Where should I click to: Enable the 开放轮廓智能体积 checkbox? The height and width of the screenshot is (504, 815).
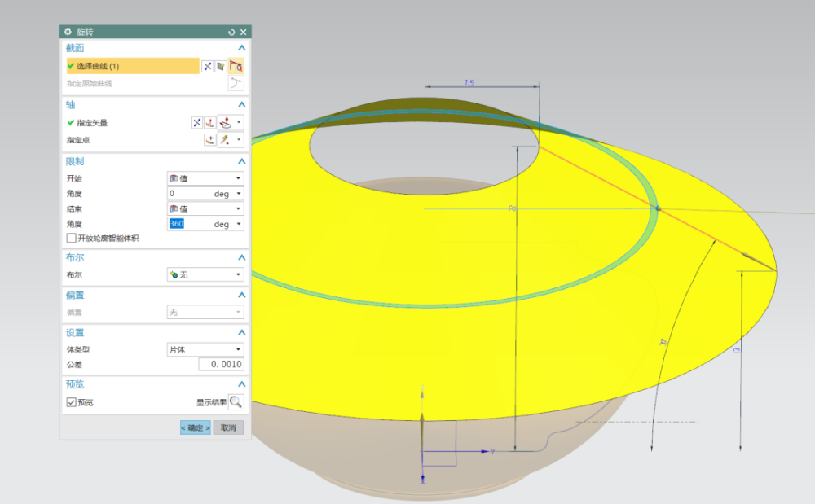[x=71, y=239]
